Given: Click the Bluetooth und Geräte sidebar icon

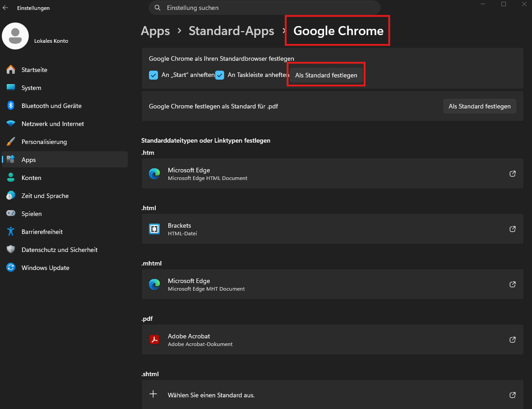Looking at the screenshot, I should point(10,105).
